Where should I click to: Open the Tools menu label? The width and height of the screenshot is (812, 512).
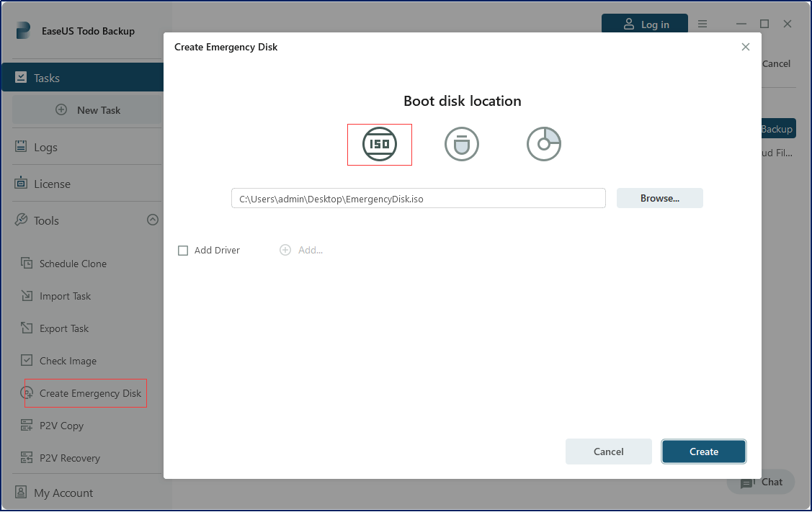(x=47, y=220)
